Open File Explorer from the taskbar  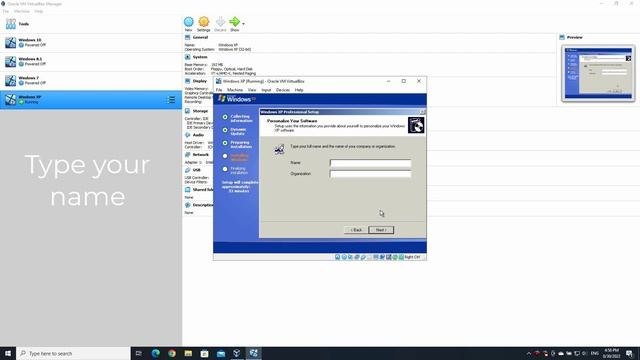coord(188,353)
